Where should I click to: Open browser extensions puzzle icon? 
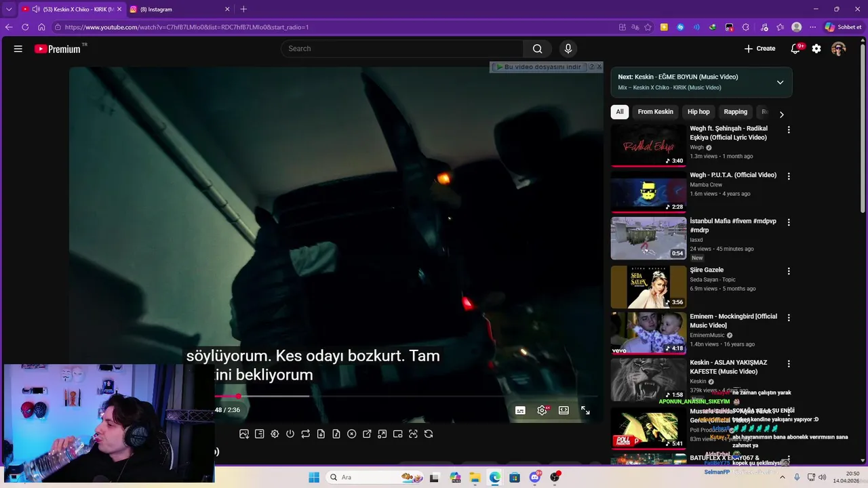(745, 27)
